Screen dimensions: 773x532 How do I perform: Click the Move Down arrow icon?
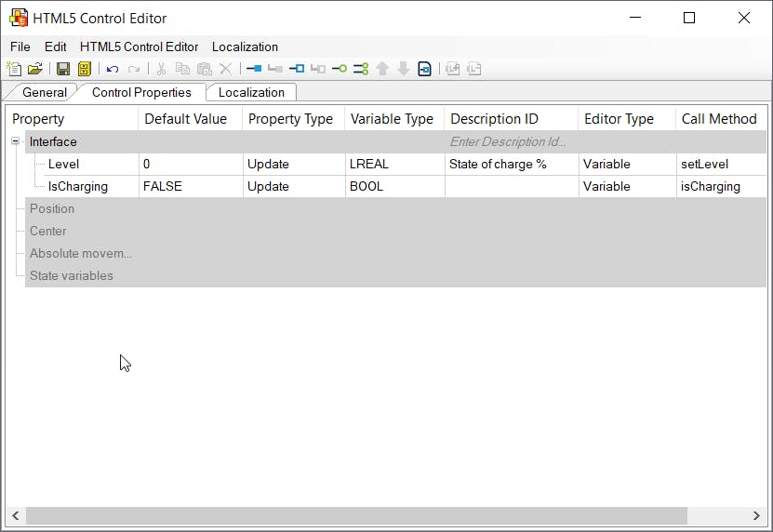coord(404,69)
